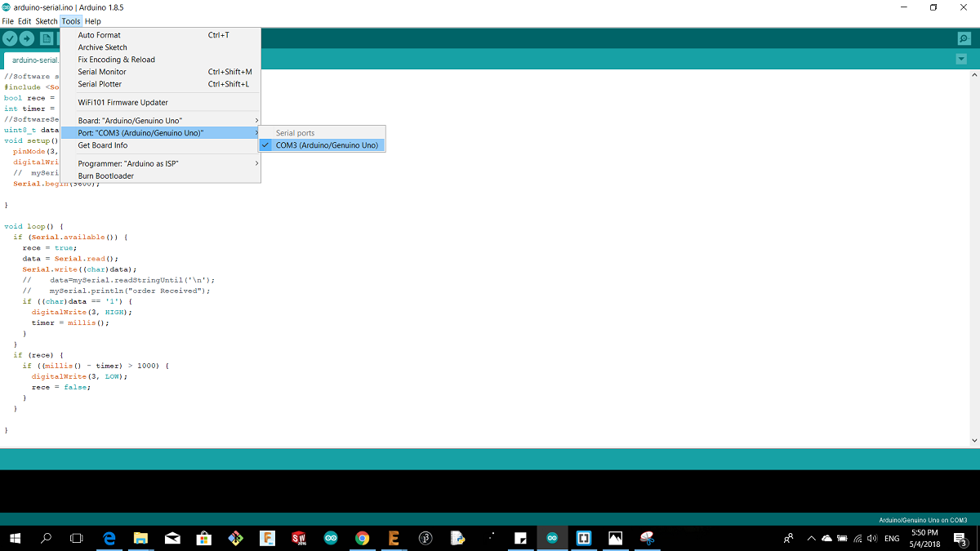The image size is (980, 551).
Task: Open Action Center notifications icon
Action: [960, 538]
